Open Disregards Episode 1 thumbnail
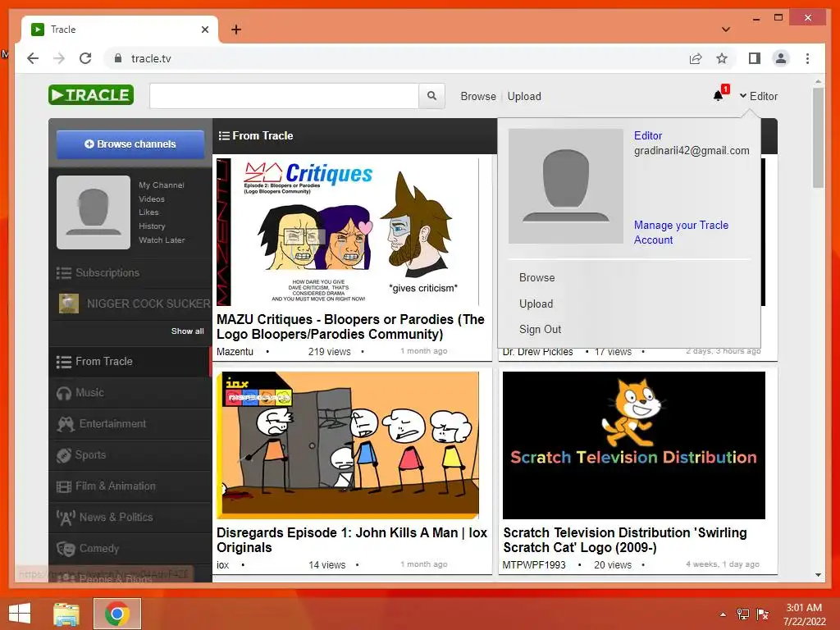 [x=348, y=445]
